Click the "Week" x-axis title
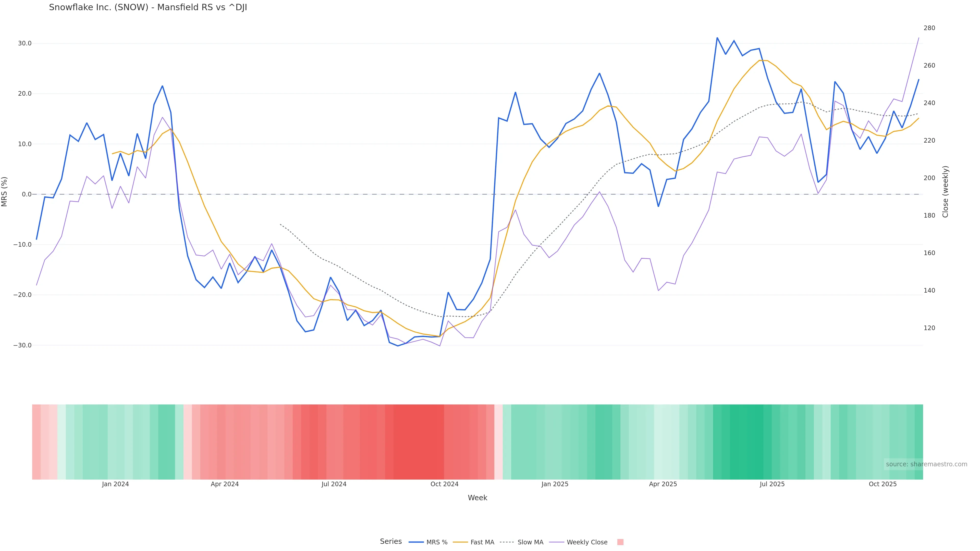Screen dimensions: 980x551 pos(477,498)
